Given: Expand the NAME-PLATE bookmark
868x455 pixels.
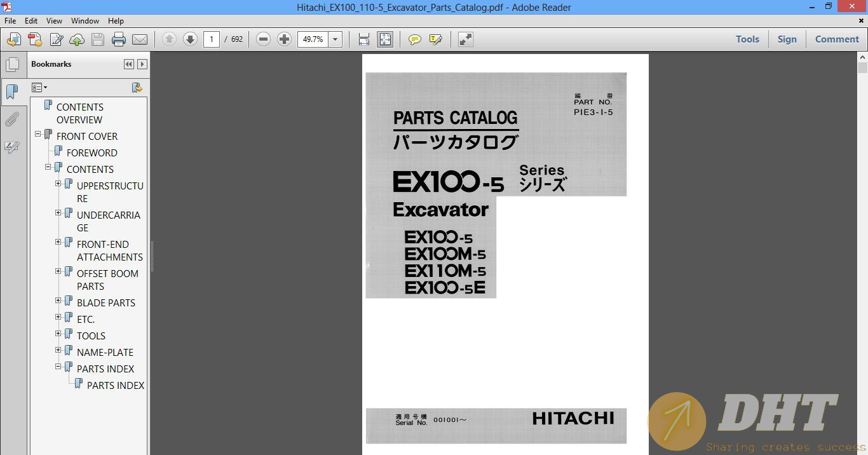Looking at the screenshot, I should pyautogui.click(x=58, y=350).
